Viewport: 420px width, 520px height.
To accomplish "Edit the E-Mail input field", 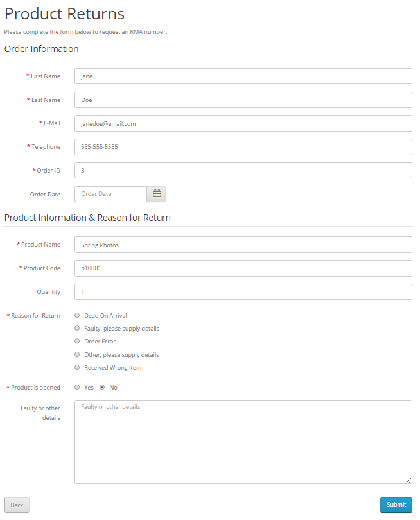I will (243, 123).
